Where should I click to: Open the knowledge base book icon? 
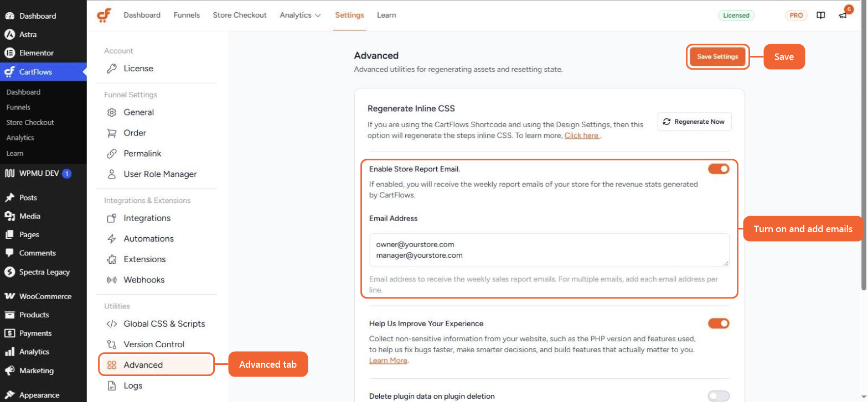pyautogui.click(x=821, y=15)
